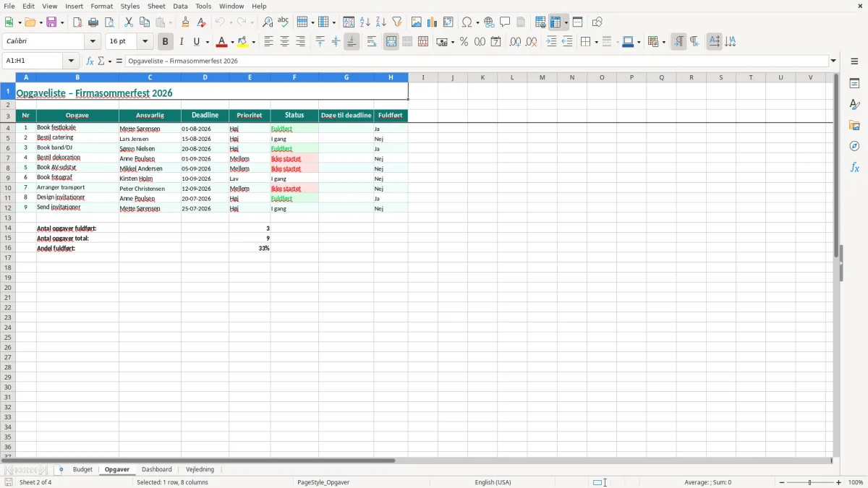Viewport: 868px width, 488px height.
Task: Toggle Print Preview
Action: [x=109, y=22]
